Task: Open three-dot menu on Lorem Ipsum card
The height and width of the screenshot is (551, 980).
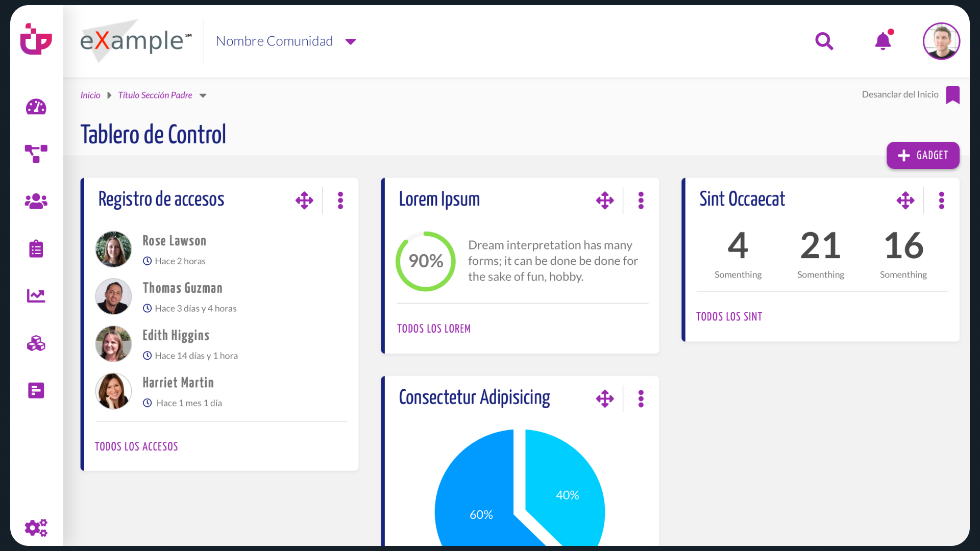Action: pos(641,201)
